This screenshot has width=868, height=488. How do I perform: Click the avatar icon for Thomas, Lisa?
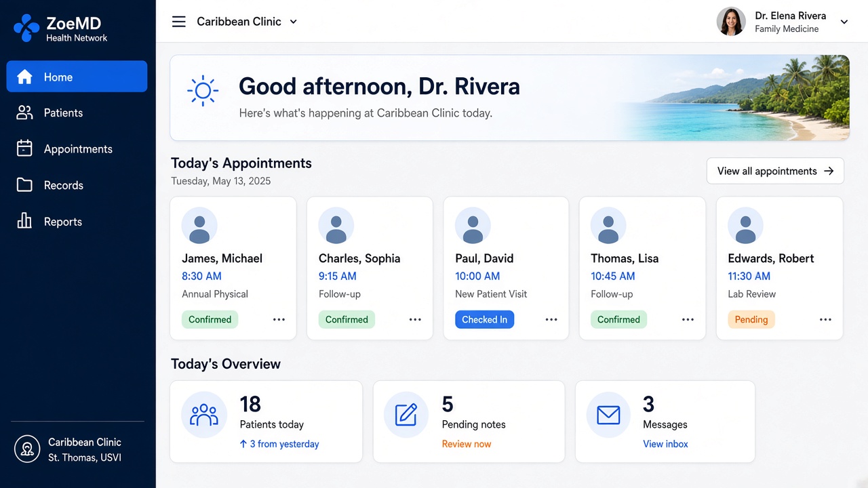pyautogui.click(x=608, y=226)
